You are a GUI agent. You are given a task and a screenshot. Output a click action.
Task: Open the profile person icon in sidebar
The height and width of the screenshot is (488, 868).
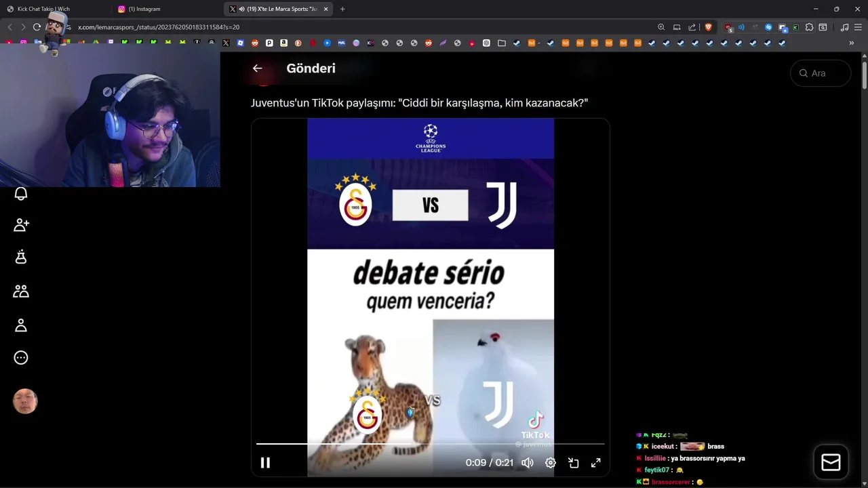coord(21,325)
